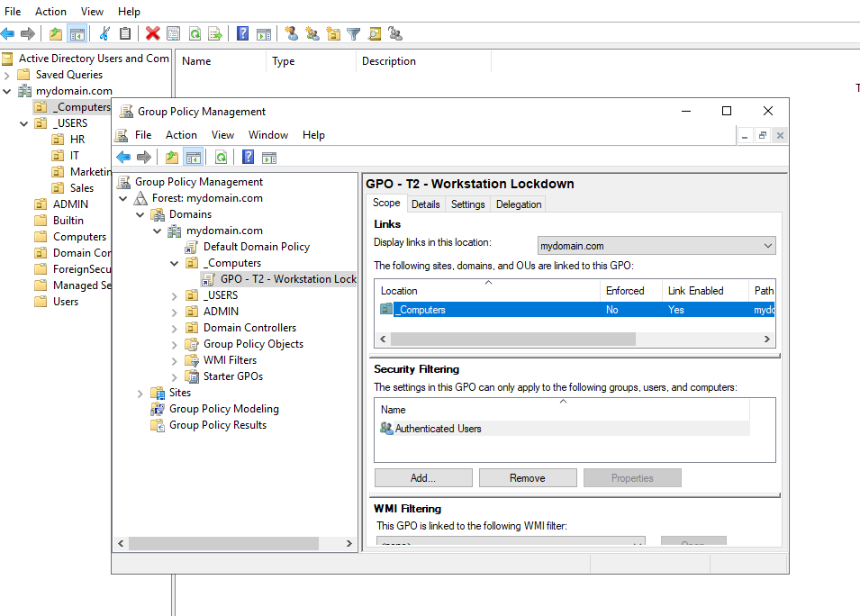
Task: Expand the Group Policy Objects node
Action: pyautogui.click(x=175, y=344)
